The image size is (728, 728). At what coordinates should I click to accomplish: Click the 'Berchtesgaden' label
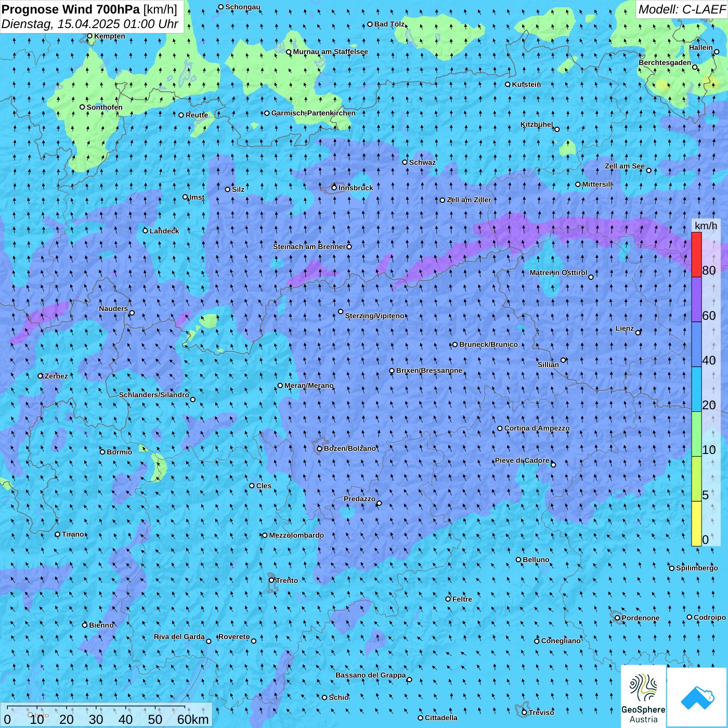pyautogui.click(x=665, y=62)
